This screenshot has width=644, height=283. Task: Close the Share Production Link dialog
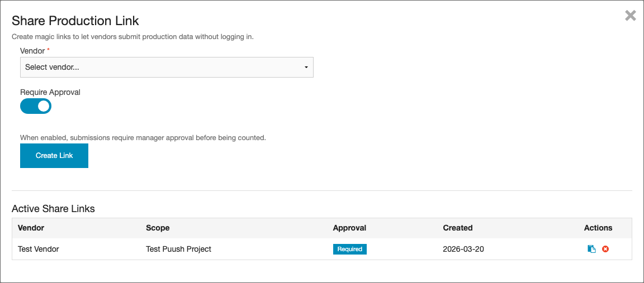630,16
